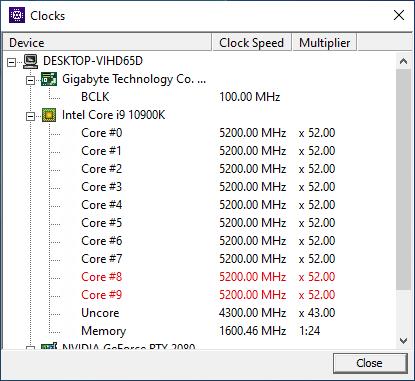Image resolution: width=415 pixels, height=381 pixels.
Task: Click the vertical scrollbar thumb
Action: tap(403, 180)
